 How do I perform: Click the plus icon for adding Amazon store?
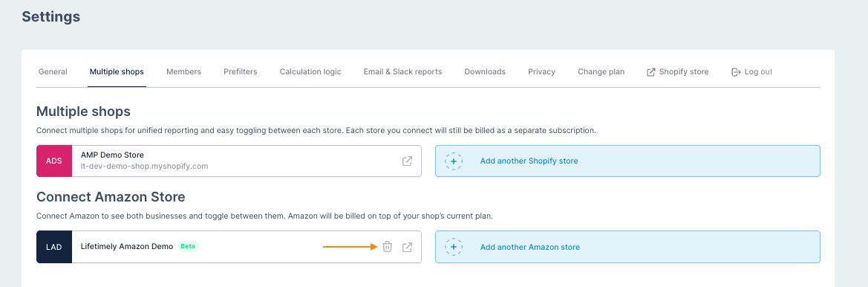[454, 247]
